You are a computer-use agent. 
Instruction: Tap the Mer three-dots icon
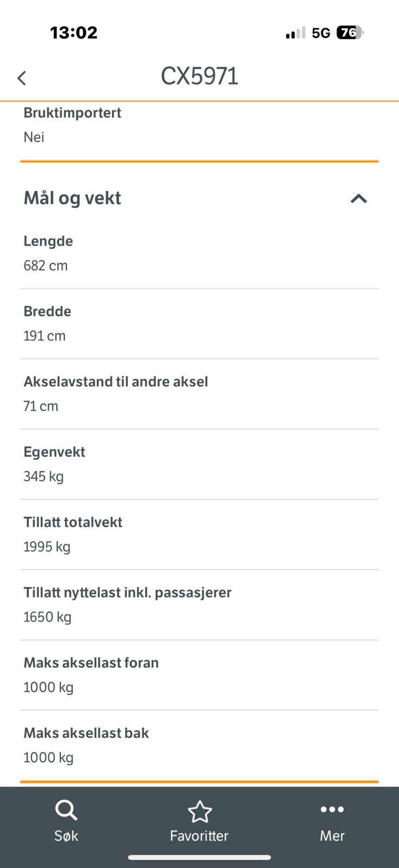[332, 809]
